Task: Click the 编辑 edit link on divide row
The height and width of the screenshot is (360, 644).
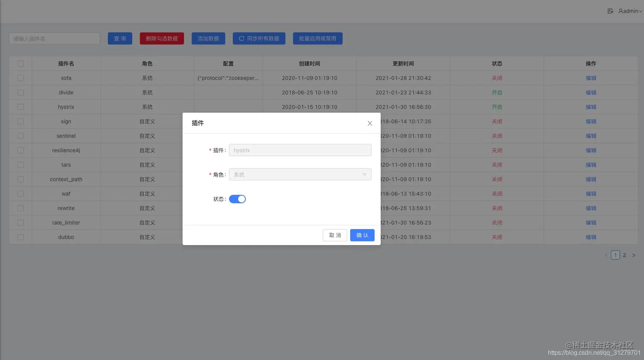Action: [x=591, y=92]
